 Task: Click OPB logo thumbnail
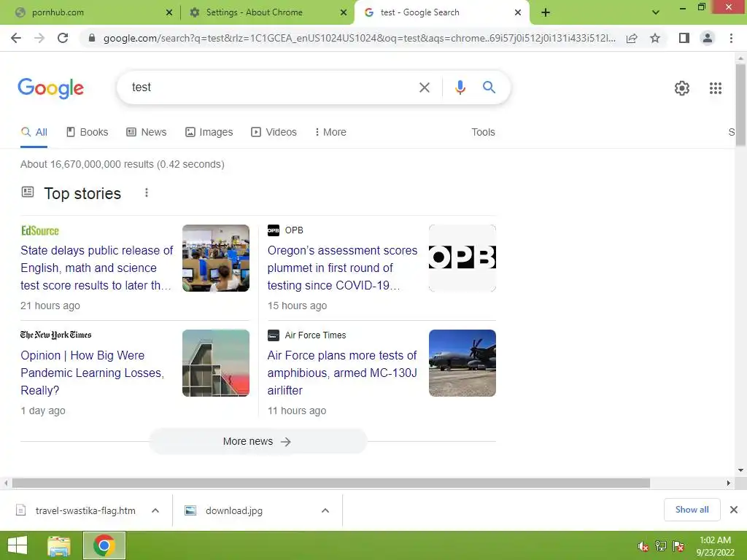tap(462, 258)
